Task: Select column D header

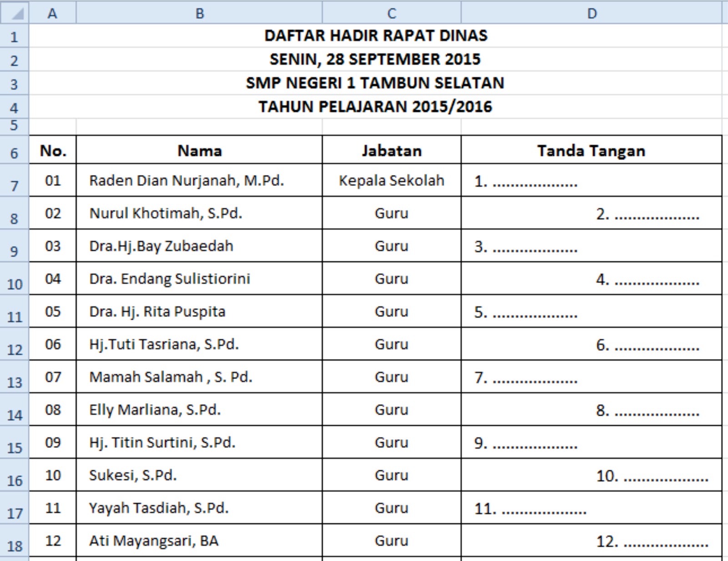Action: (591, 13)
